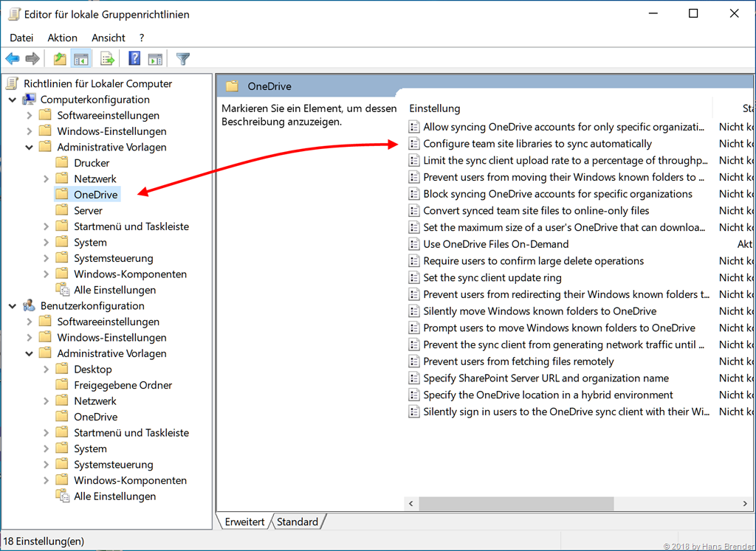Toggle the show/hide action pane icon
This screenshot has width=756, height=551.
[155, 59]
